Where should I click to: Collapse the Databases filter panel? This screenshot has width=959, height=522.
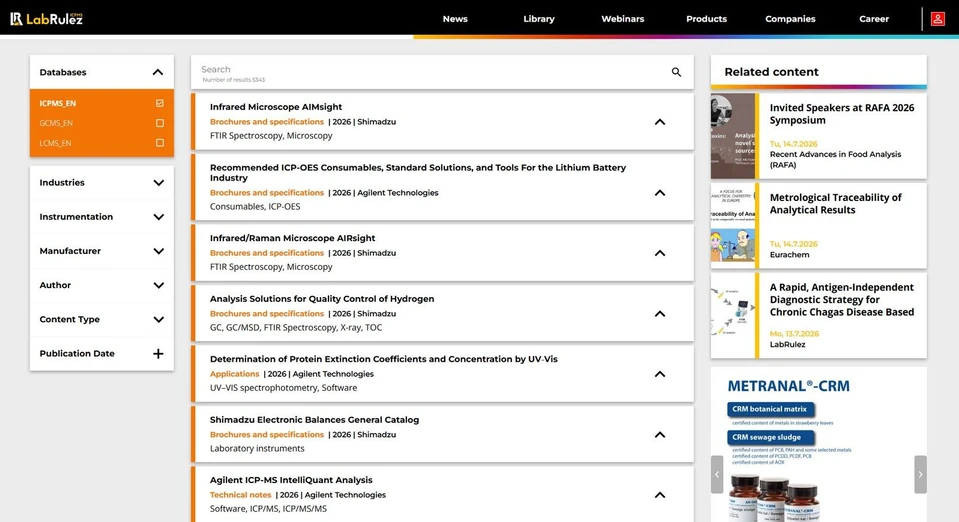click(x=158, y=72)
